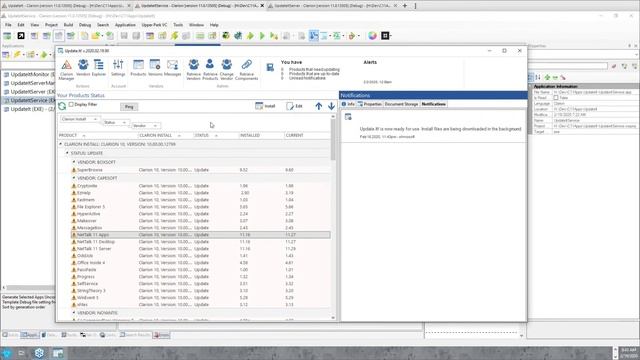Collapse the Clarion Install: Clarion 10 group
The image size is (640, 360).
(60, 144)
